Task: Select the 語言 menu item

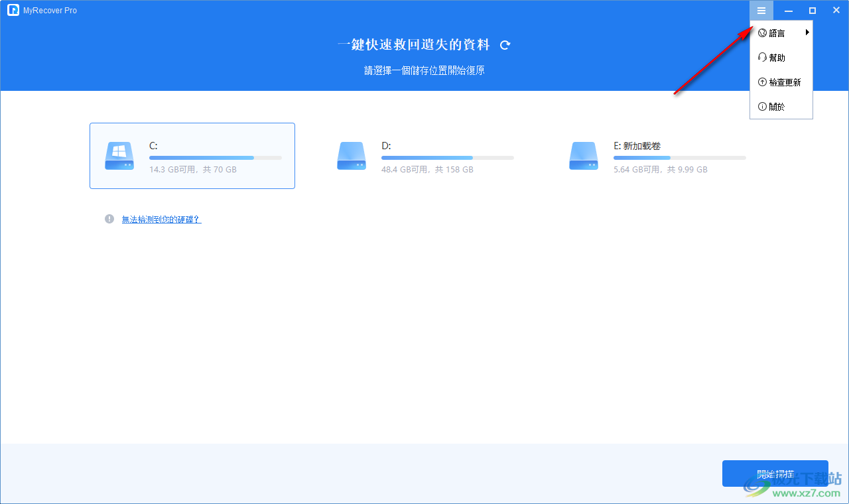Action: coord(776,32)
